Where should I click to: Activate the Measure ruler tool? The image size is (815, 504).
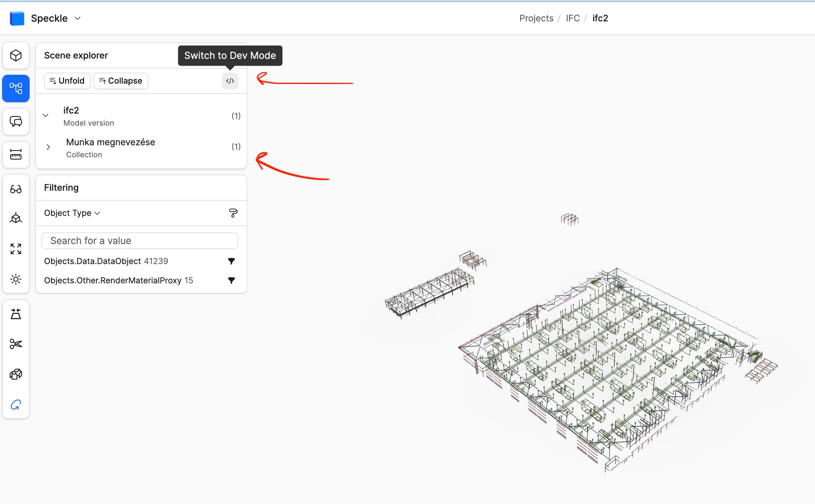(16, 154)
